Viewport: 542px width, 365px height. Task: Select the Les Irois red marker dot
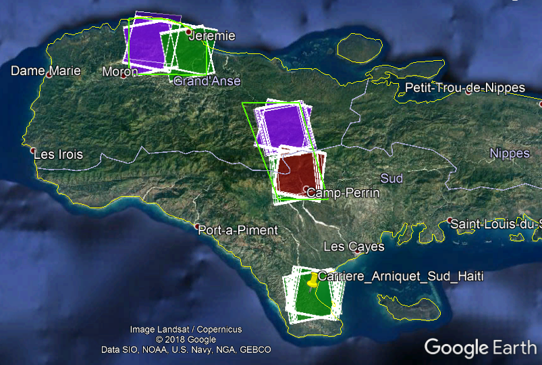pyautogui.click(x=33, y=150)
